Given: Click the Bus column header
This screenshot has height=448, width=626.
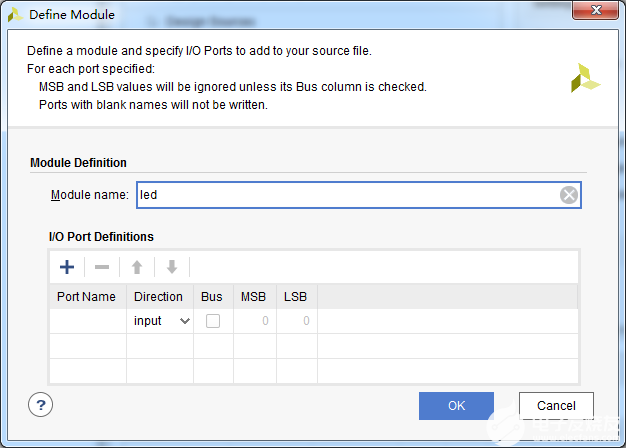Looking at the screenshot, I should tap(212, 297).
